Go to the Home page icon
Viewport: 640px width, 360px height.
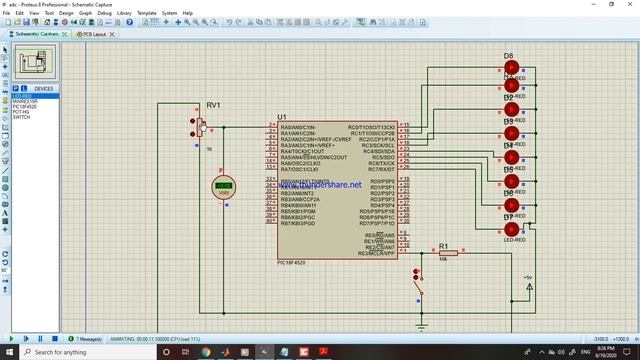click(47, 22)
